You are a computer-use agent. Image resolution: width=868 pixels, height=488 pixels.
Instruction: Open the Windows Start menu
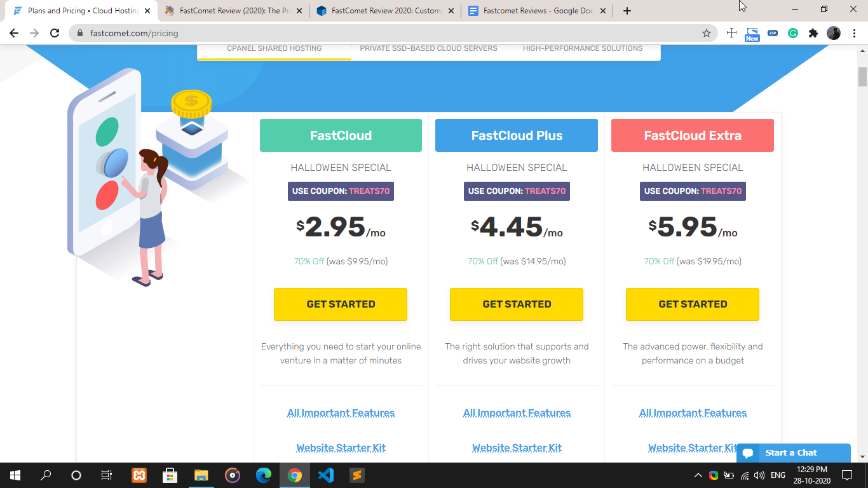15,475
